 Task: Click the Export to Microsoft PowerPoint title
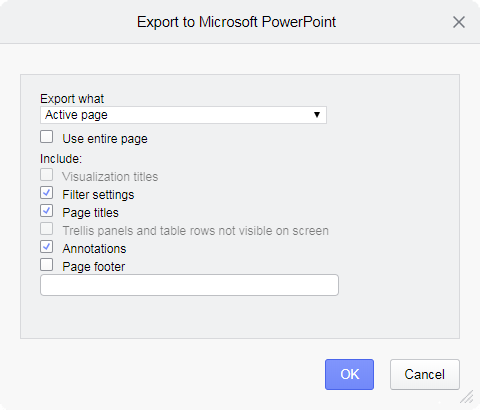[x=236, y=22]
